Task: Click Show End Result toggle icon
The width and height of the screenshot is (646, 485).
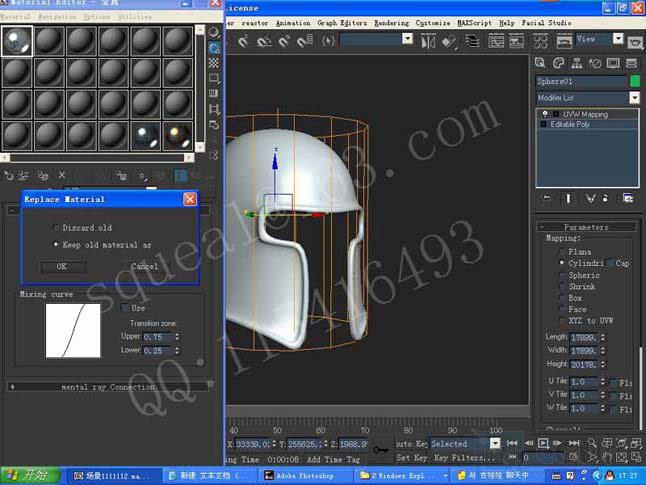Action: point(568,199)
